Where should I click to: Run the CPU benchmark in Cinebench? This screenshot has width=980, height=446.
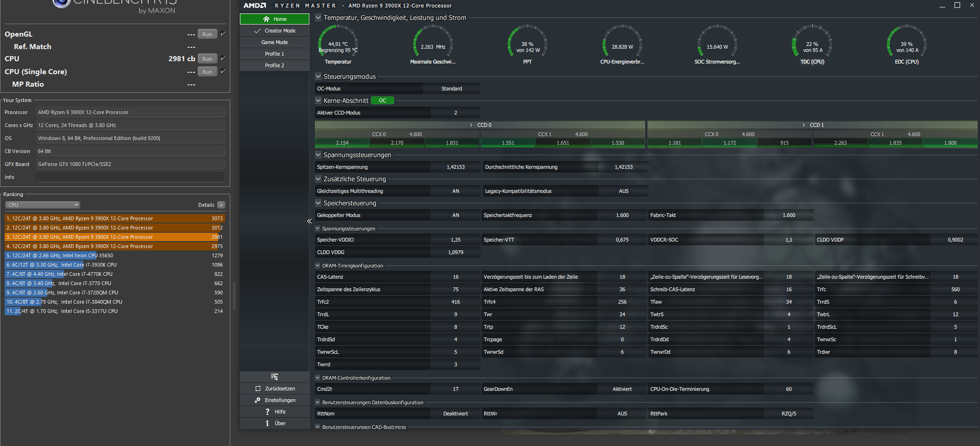207,59
